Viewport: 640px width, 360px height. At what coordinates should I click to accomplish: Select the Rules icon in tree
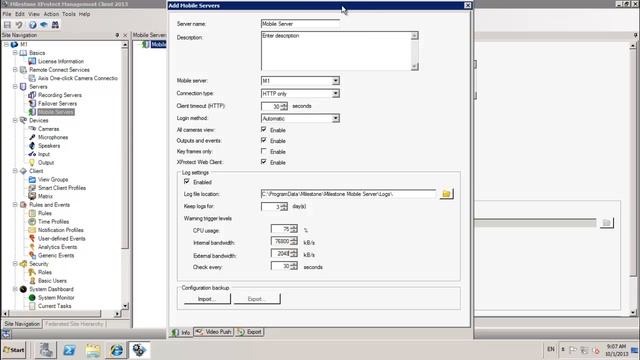[x=32, y=213]
